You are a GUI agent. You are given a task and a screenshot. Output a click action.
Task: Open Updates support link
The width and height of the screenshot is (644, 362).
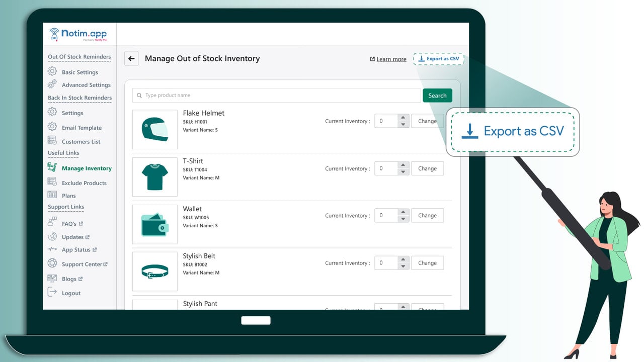(75, 237)
